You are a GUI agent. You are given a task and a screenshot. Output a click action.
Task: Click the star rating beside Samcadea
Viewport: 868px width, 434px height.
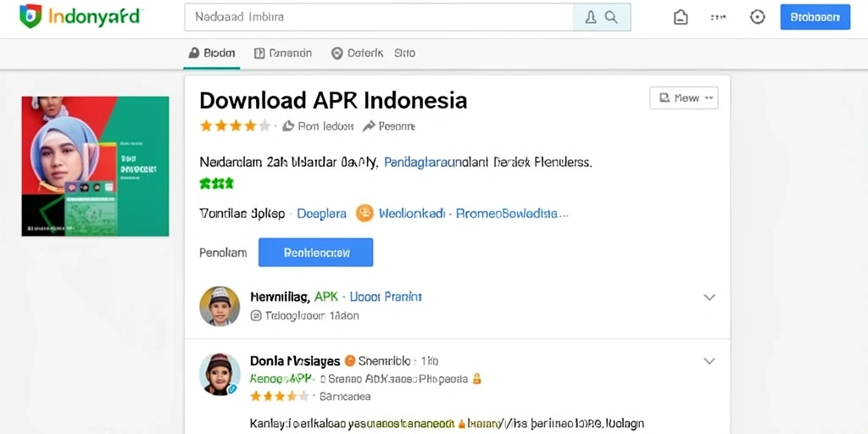point(280,397)
